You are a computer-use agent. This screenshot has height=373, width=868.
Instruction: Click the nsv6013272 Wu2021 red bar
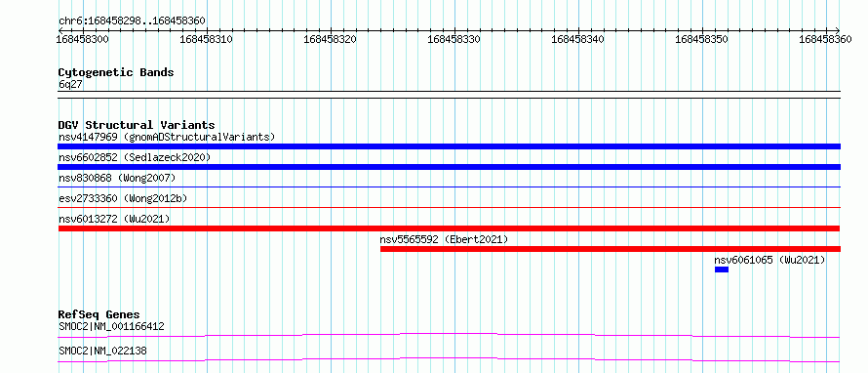click(449, 228)
